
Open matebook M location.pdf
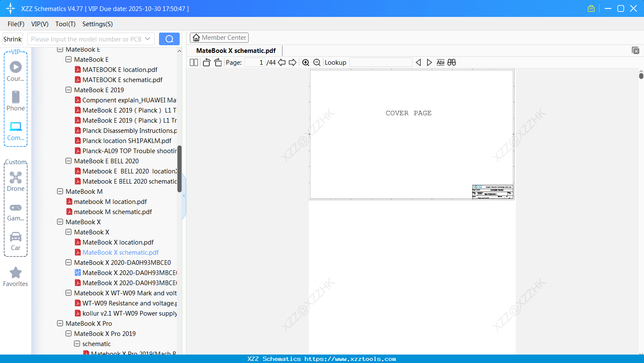[x=110, y=201]
